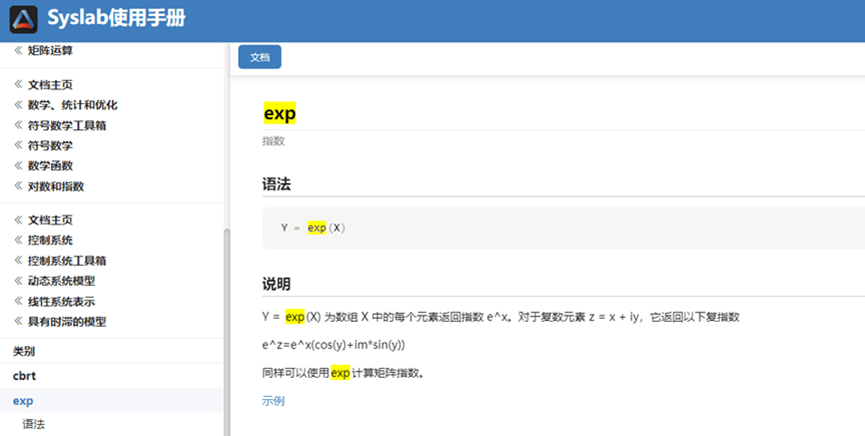Click chevron icon beside 矩阵运算

point(18,50)
